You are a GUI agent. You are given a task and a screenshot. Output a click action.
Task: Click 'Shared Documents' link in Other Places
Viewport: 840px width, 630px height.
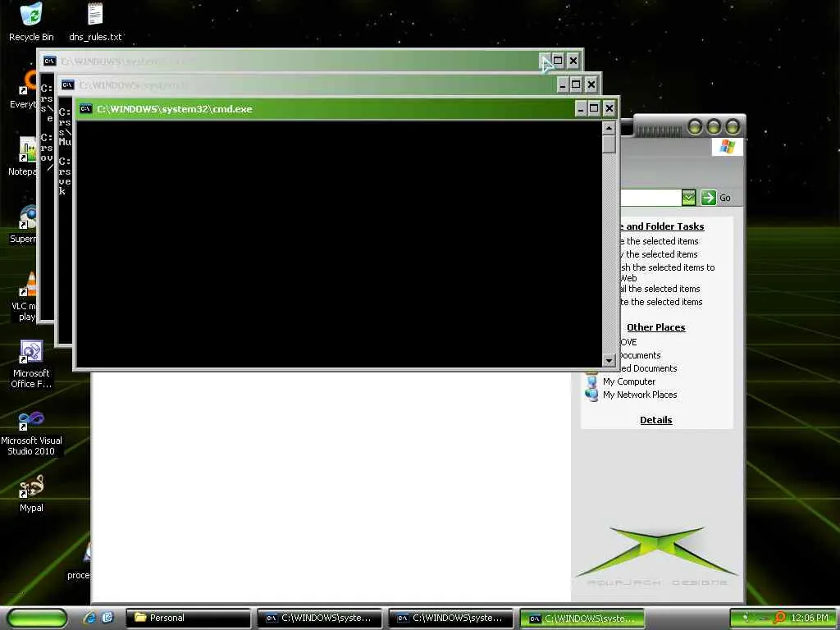[x=648, y=368]
